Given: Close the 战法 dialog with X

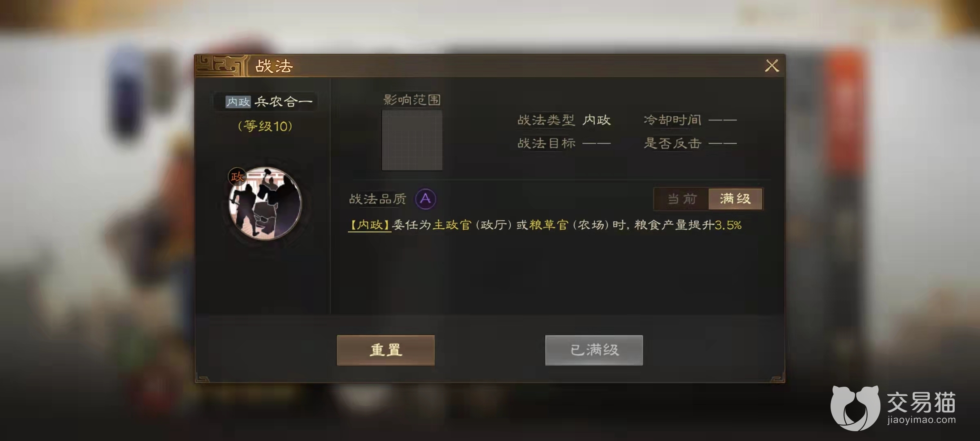Looking at the screenshot, I should click(772, 66).
